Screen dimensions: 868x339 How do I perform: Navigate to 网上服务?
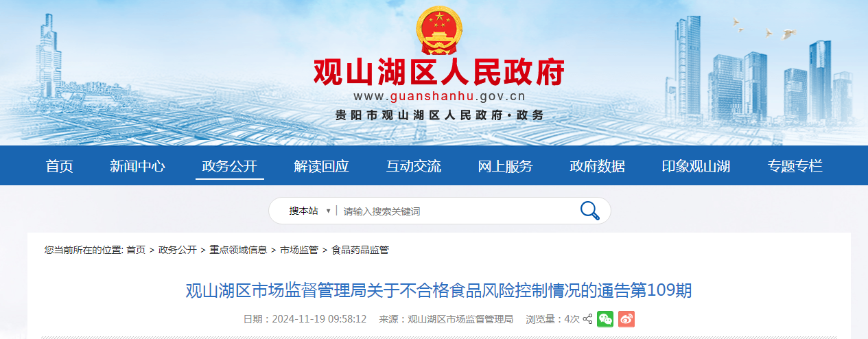[506, 166]
